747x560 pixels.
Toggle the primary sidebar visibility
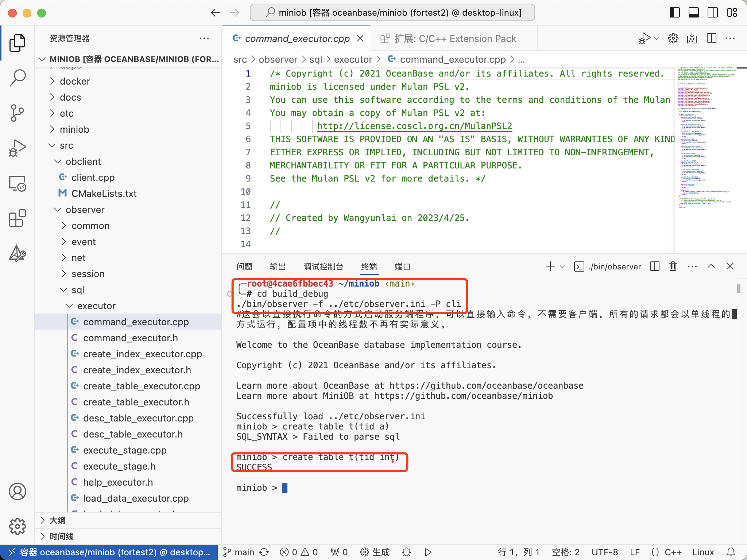click(675, 12)
